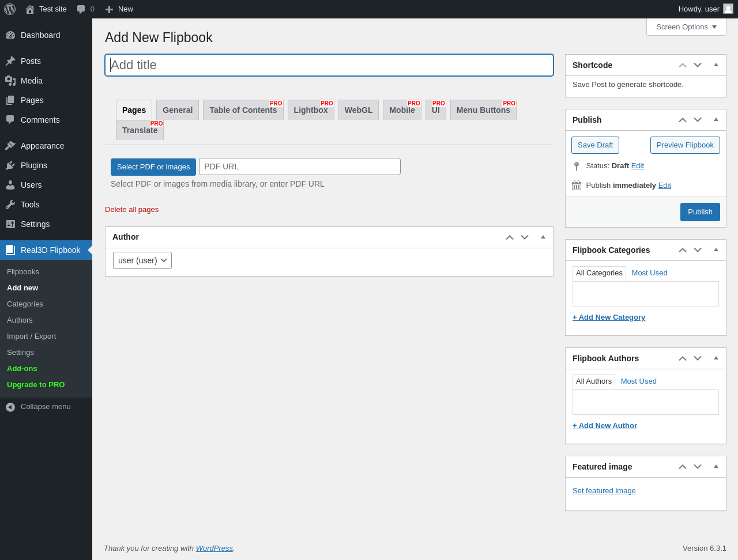Expand Screen Options

(x=686, y=27)
